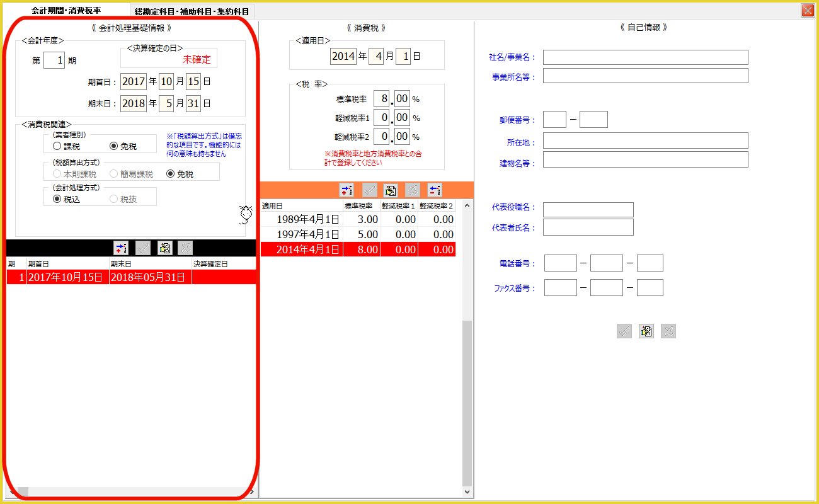Click the edit icon under 自己情報 section
819x504 pixels.
coord(646,331)
